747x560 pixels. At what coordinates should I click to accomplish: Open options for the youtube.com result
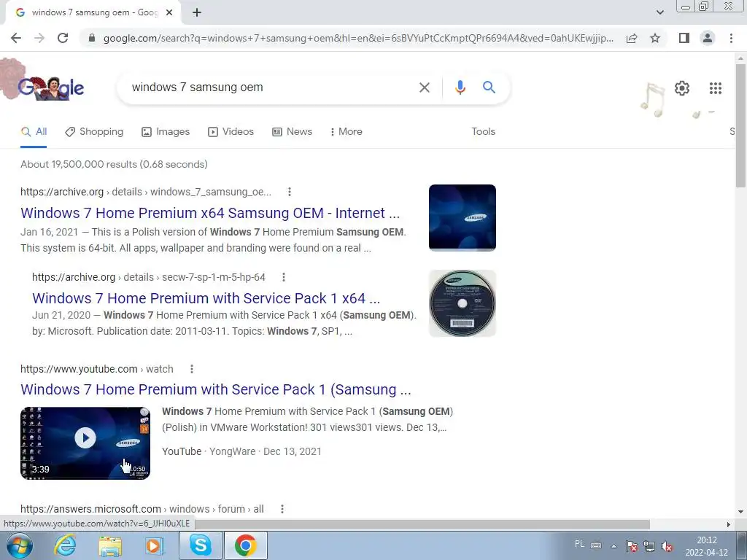coord(192,369)
